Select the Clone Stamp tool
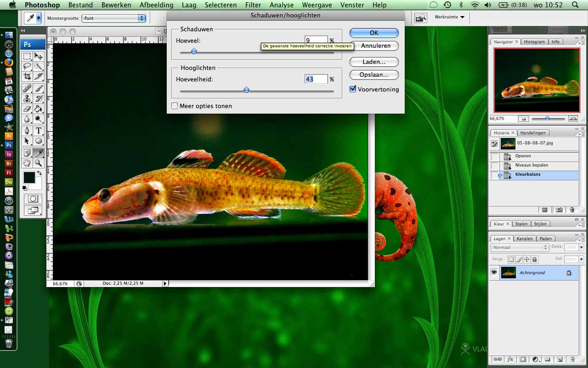Screen dimensions: 588x368 27,99
